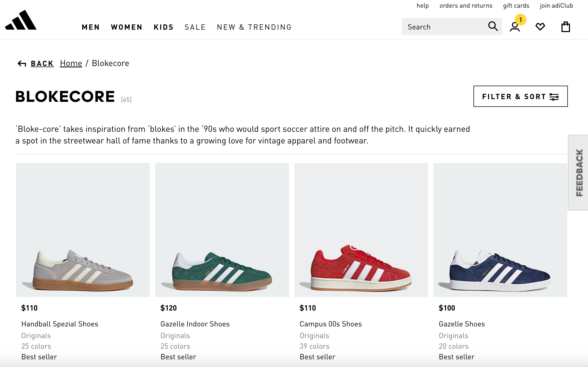This screenshot has height=367, width=588.
Task: Click the $120 price
Action: [x=168, y=308]
